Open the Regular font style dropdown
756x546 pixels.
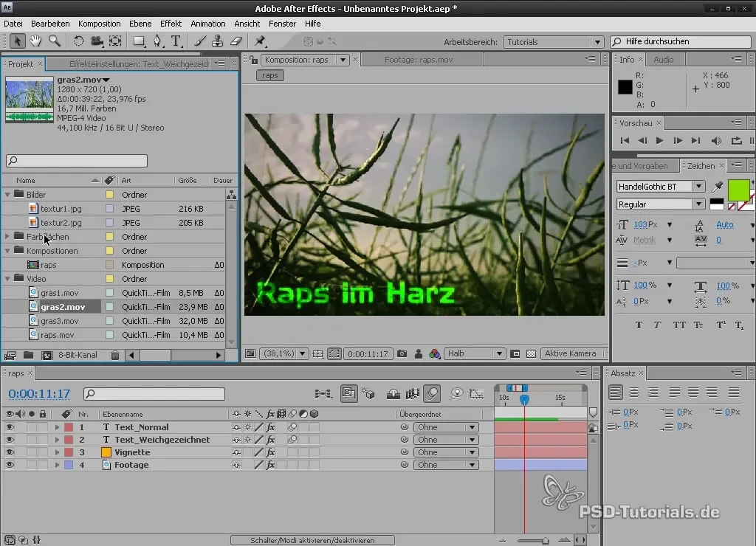point(661,204)
